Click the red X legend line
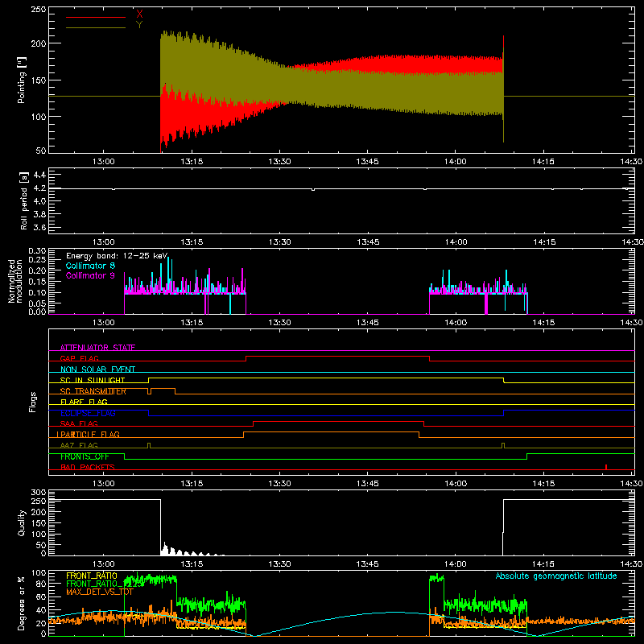The height and width of the screenshot is (644, 644). pyautogui.click(x=96, y=17)
